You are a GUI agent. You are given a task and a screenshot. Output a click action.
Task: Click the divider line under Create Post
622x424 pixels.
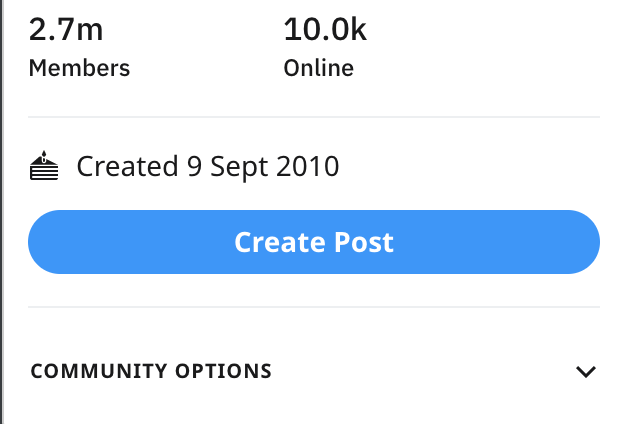314,307
